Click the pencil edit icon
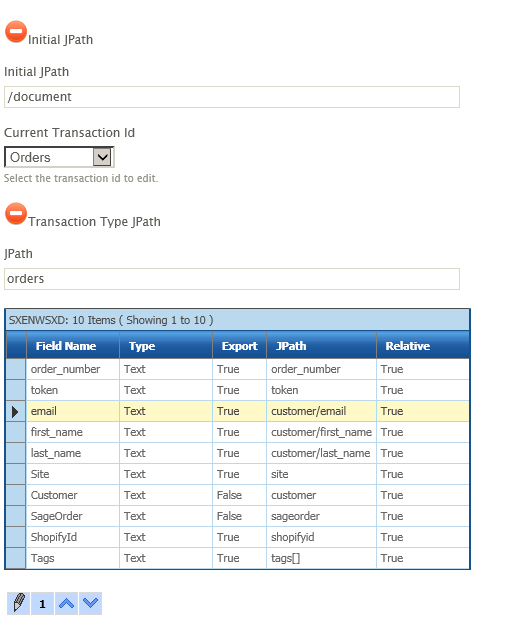506x631 pixels. click(19, 603)
